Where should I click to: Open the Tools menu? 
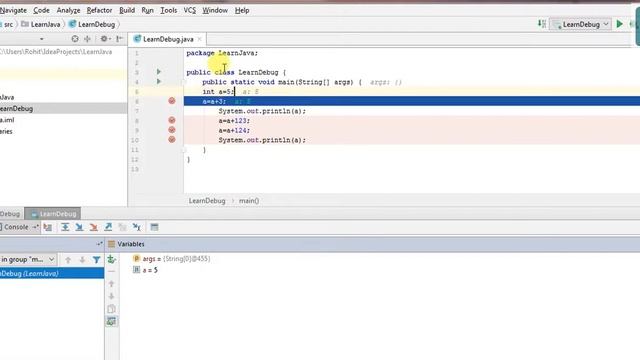[169, 10]
